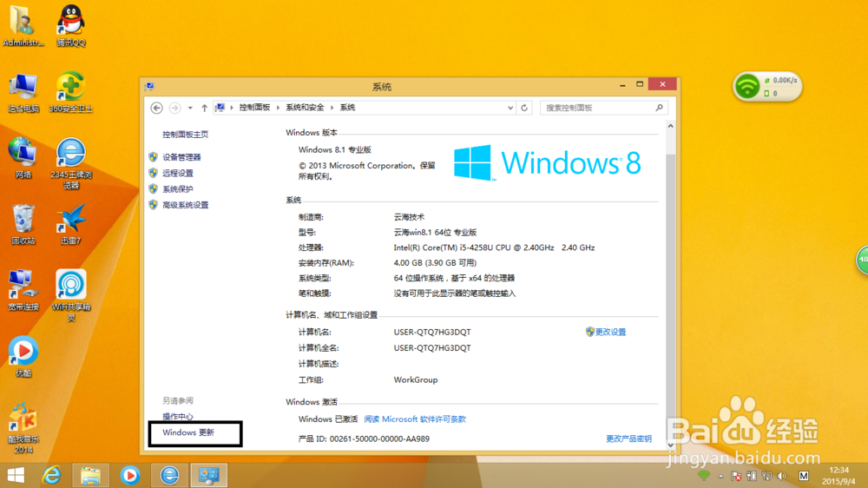Select the WorkGroup value text

click(x=416, y=380)
